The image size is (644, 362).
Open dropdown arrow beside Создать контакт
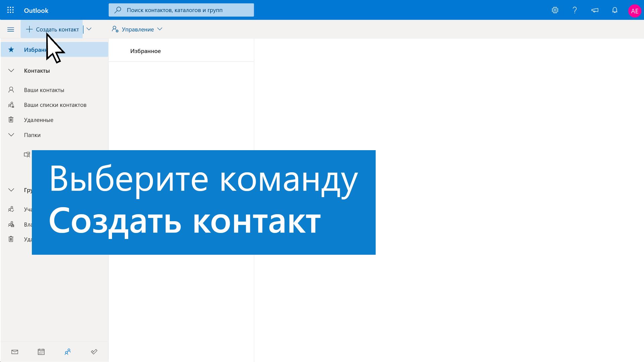89,29
